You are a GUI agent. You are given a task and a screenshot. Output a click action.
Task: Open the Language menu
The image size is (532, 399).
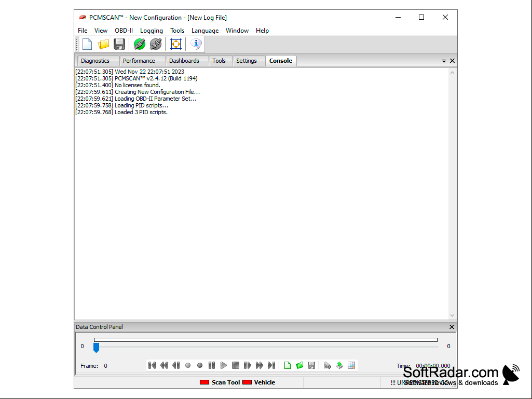click(x=205, y=31)
